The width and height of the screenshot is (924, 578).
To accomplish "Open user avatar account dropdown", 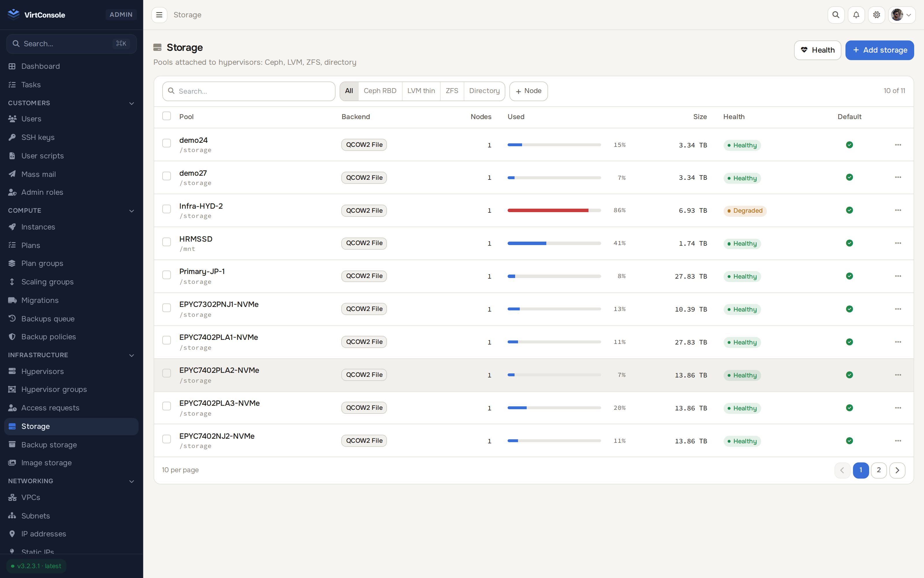I will tap(901, 15).
